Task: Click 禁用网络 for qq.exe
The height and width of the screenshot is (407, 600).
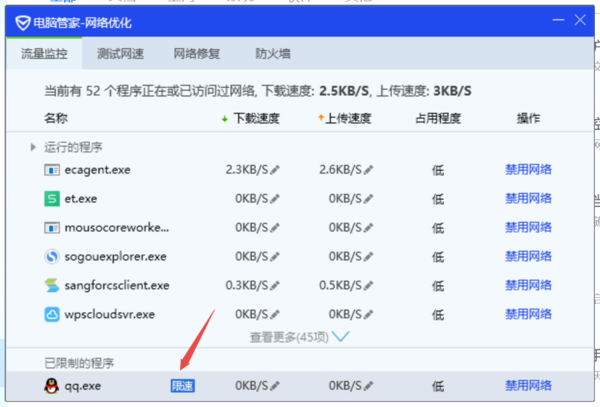Action: [528, 385]
